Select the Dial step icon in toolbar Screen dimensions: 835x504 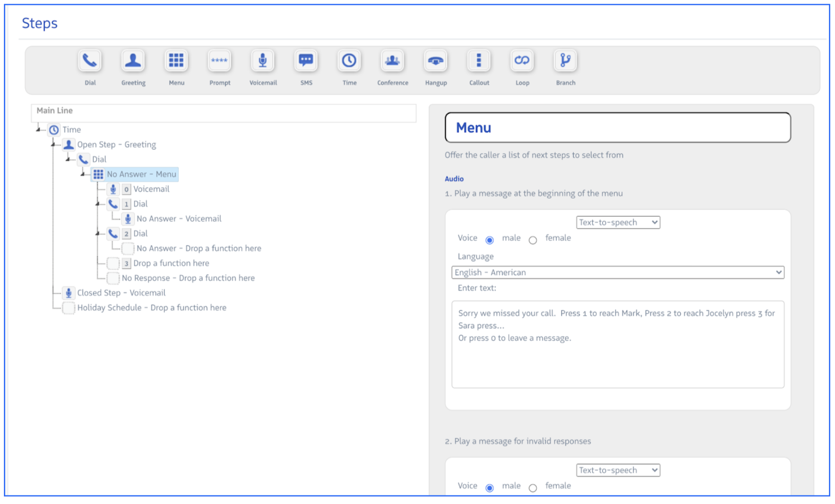90,61
